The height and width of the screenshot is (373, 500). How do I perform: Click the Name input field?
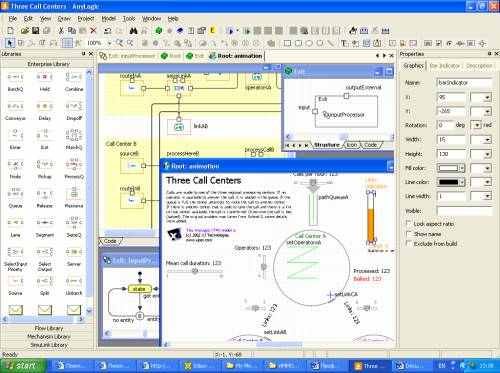point(464,82)
